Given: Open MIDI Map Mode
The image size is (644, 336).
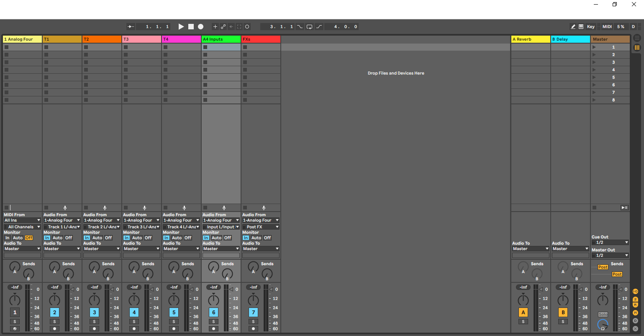Looking at the screenshot, I should coord(607,26).
